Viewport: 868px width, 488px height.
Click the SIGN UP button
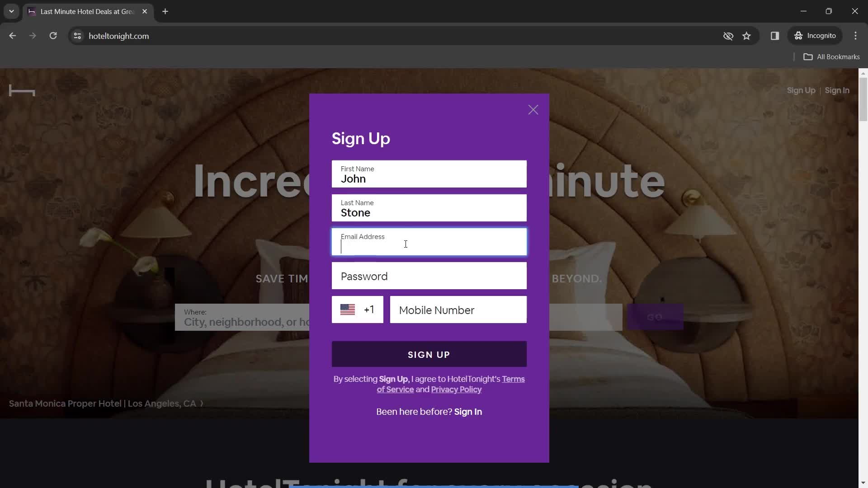point(429,355)
